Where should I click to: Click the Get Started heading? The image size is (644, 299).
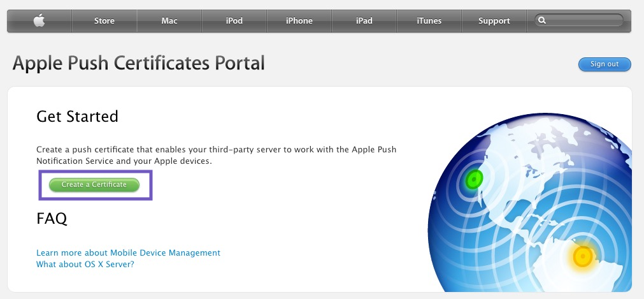77,117
